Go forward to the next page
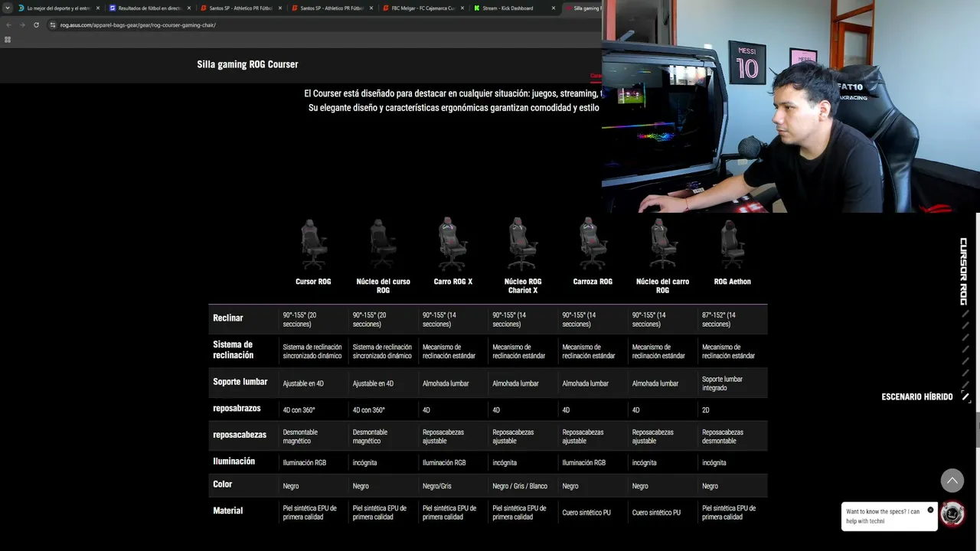Viewport: 980px width, 551px height. click(22, 25)
